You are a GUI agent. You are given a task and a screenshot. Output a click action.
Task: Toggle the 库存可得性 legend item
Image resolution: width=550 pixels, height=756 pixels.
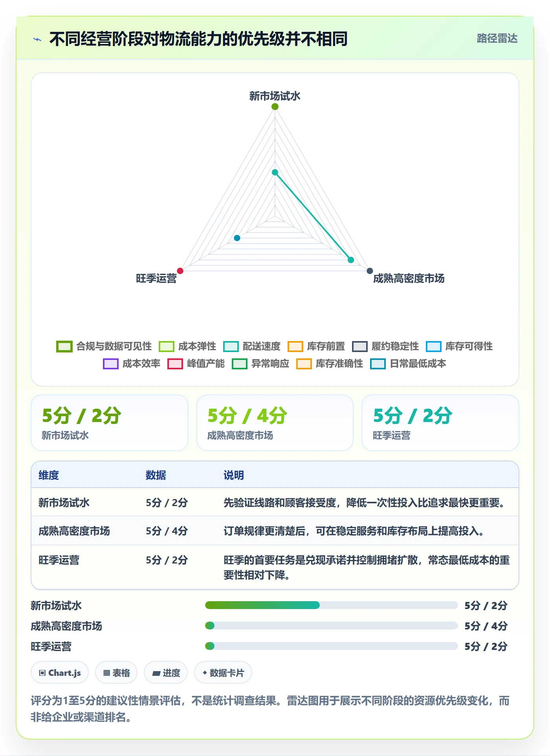click(459, 346)
